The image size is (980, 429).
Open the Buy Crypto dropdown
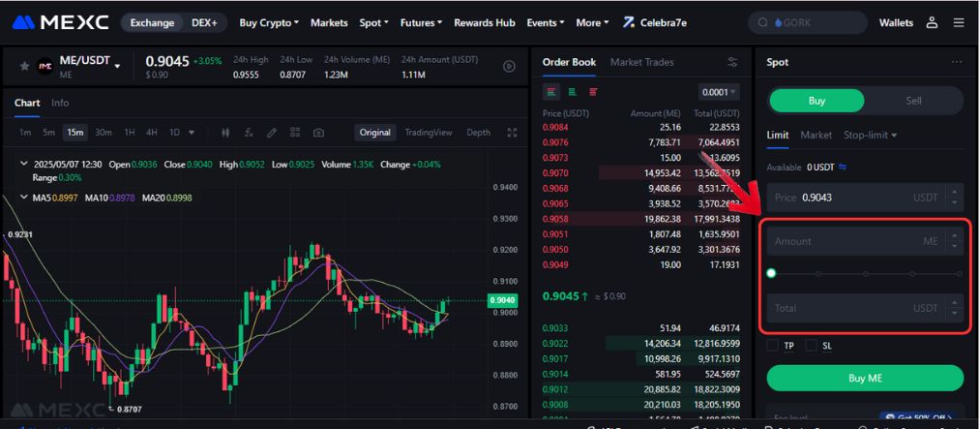(269, 22)
